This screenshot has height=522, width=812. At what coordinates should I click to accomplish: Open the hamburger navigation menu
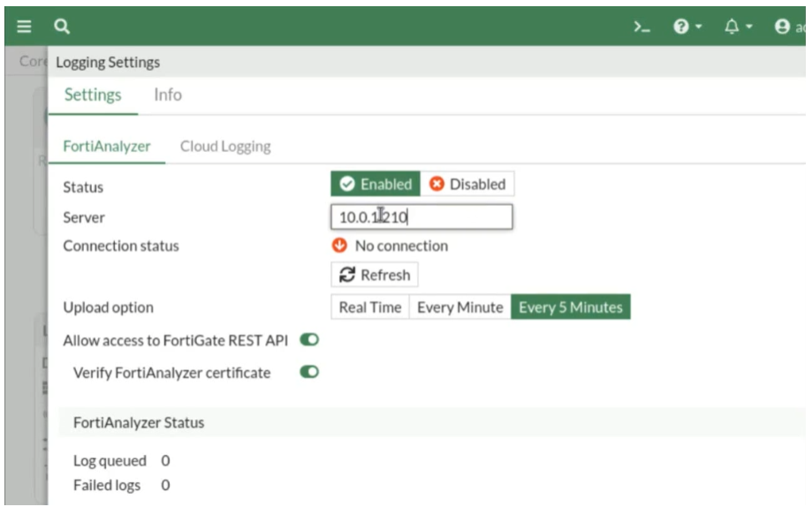(x=25, y=26)
